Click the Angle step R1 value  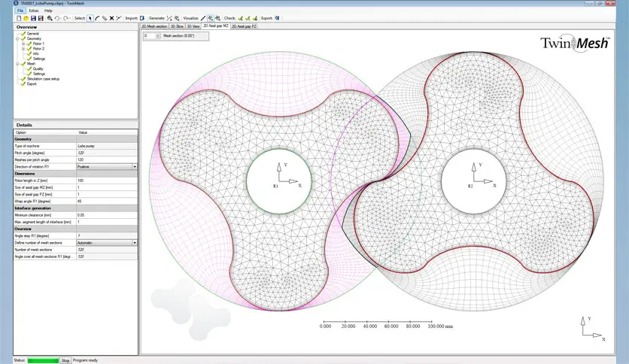point(107,235)
